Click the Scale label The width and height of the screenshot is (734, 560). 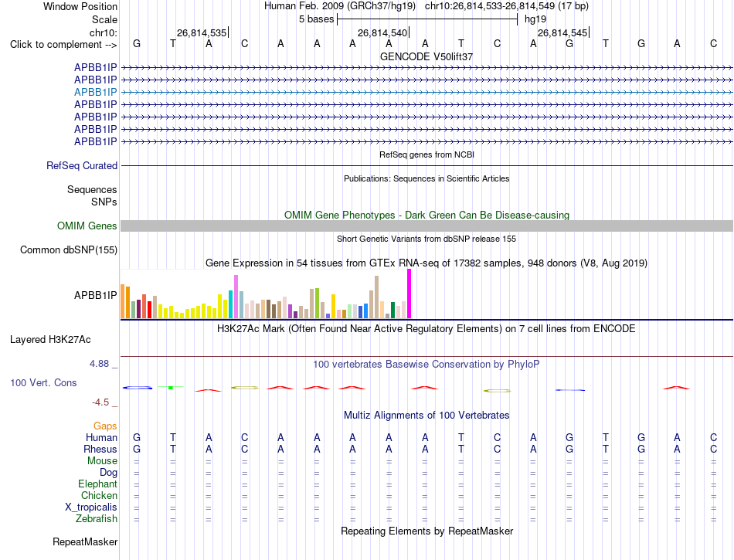[104, 19]
